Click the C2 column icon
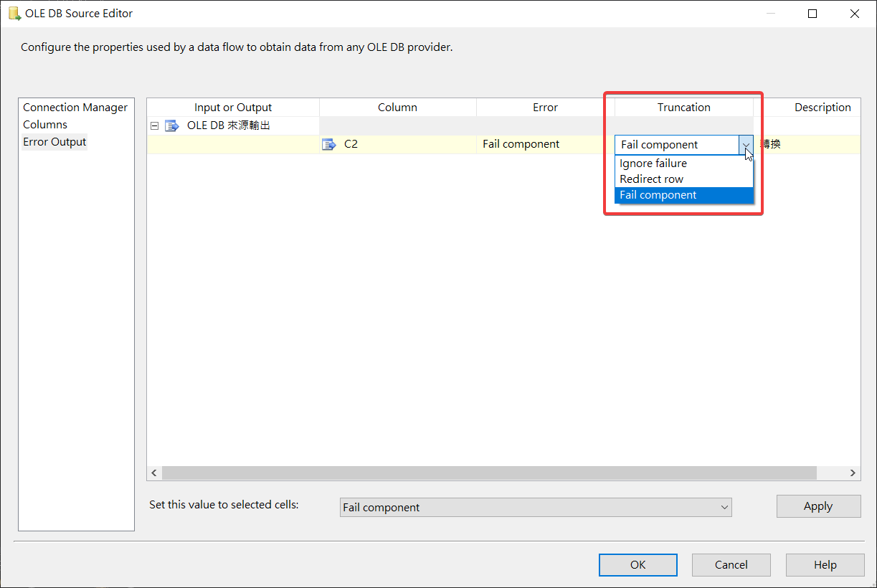 tap(329, 144)
